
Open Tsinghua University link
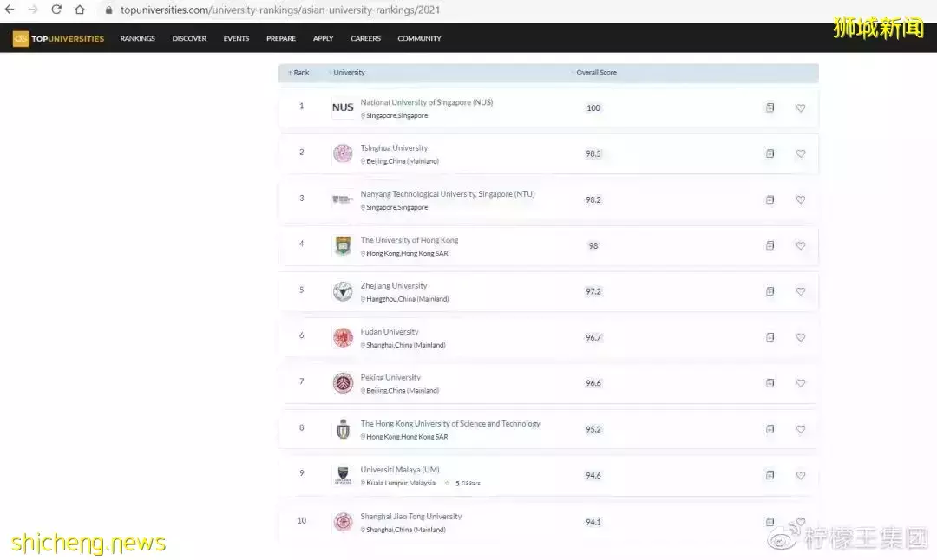click(x=394, y=148)
